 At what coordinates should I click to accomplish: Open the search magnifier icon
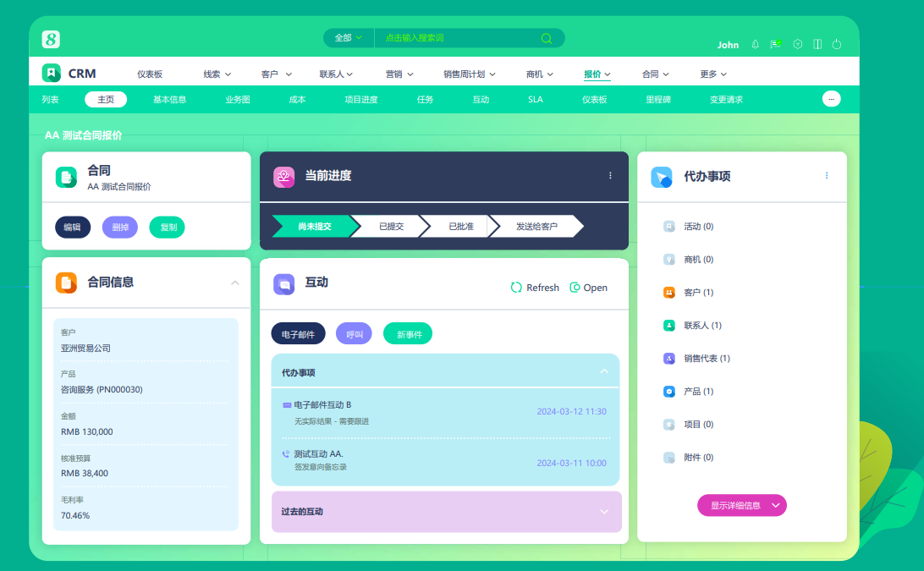coord(546,38)
